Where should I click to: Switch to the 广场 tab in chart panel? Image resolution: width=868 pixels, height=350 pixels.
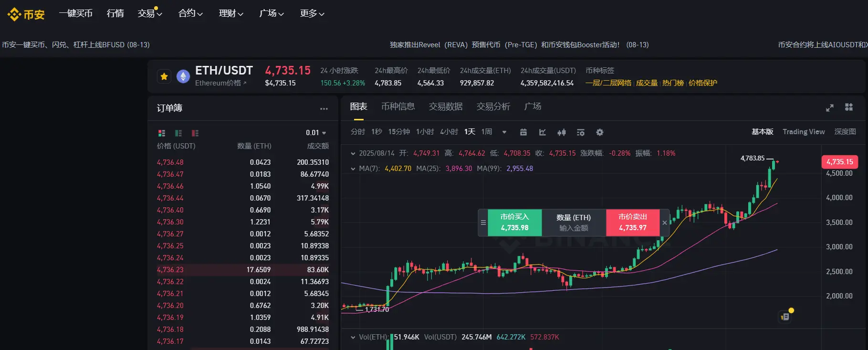[533, 106]
